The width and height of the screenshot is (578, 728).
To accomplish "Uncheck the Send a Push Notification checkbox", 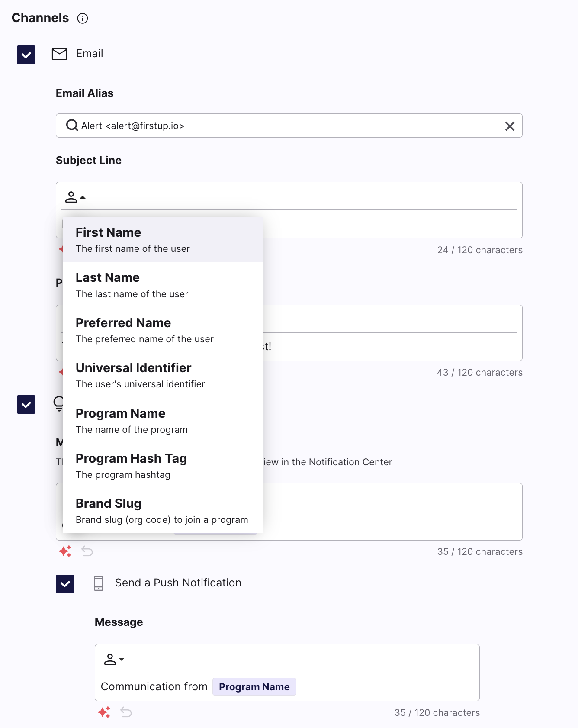I will tap(65, 584).
